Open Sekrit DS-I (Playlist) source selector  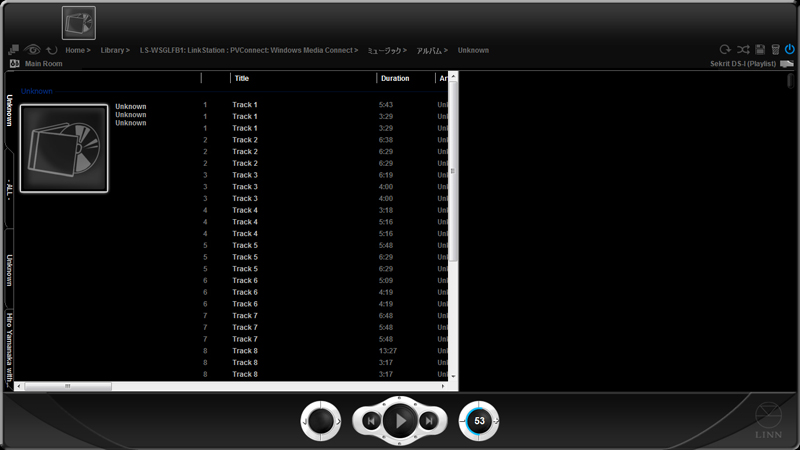pos(748,63)
